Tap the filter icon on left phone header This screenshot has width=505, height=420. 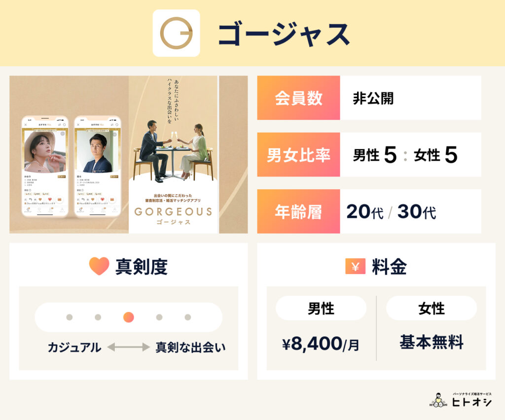tap(60, 125)
